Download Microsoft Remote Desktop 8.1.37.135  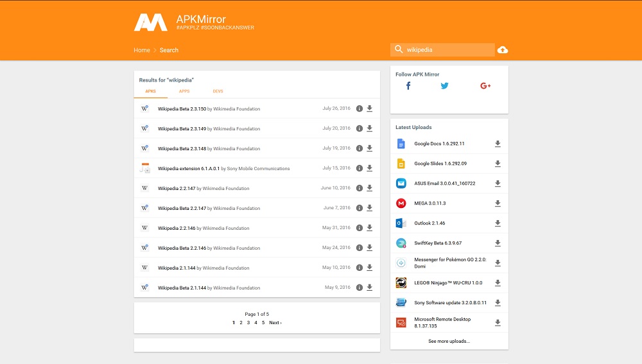[498, 323]
